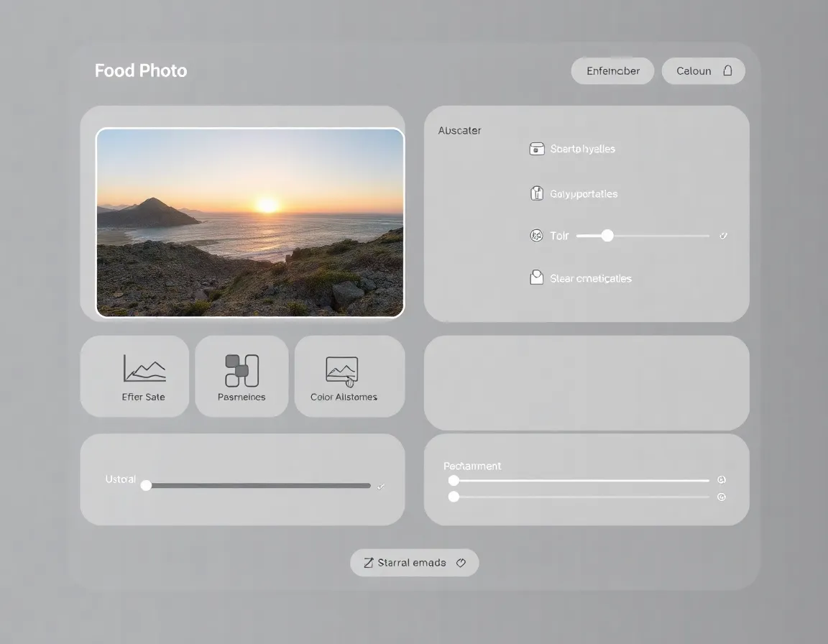Click the circular icon left of the Tolr slider

click(536, 235)
